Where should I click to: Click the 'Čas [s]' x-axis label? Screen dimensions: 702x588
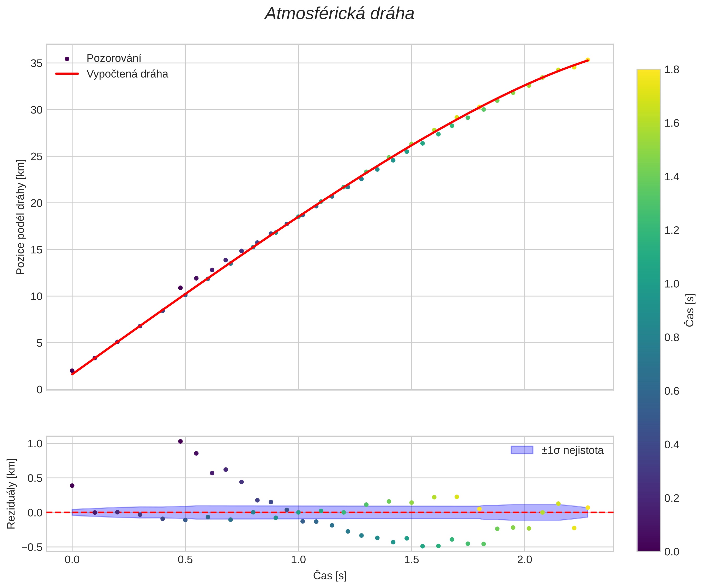pos(330,576)
